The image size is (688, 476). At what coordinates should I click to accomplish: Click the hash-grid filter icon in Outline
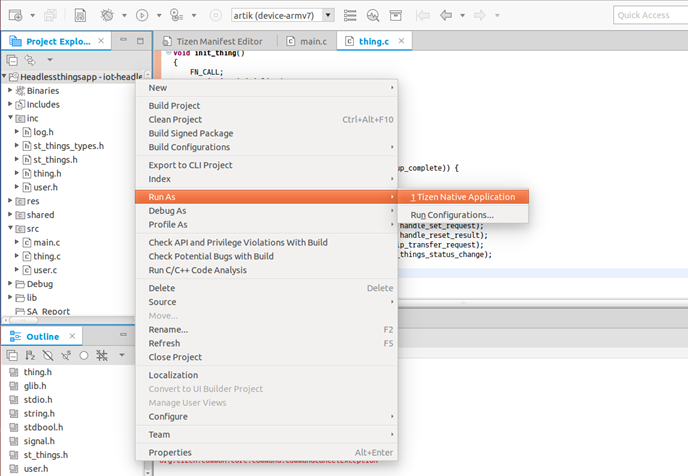[103, 355]
